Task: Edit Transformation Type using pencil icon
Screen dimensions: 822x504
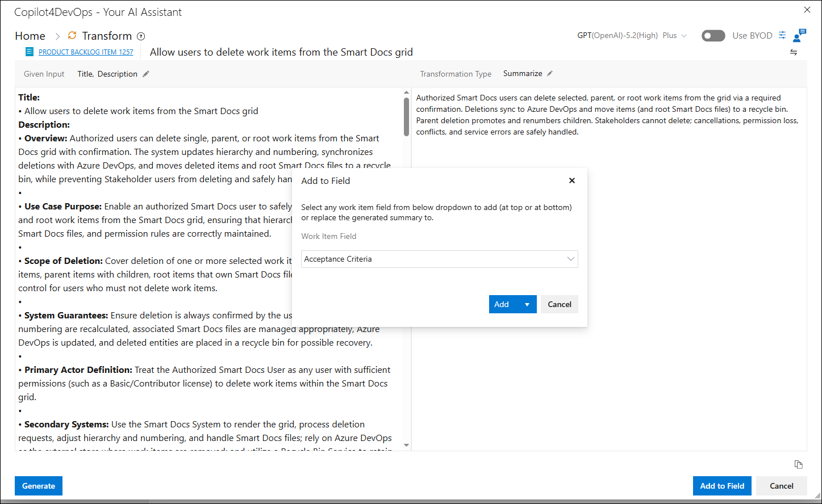Action: (x=549, y=73)
